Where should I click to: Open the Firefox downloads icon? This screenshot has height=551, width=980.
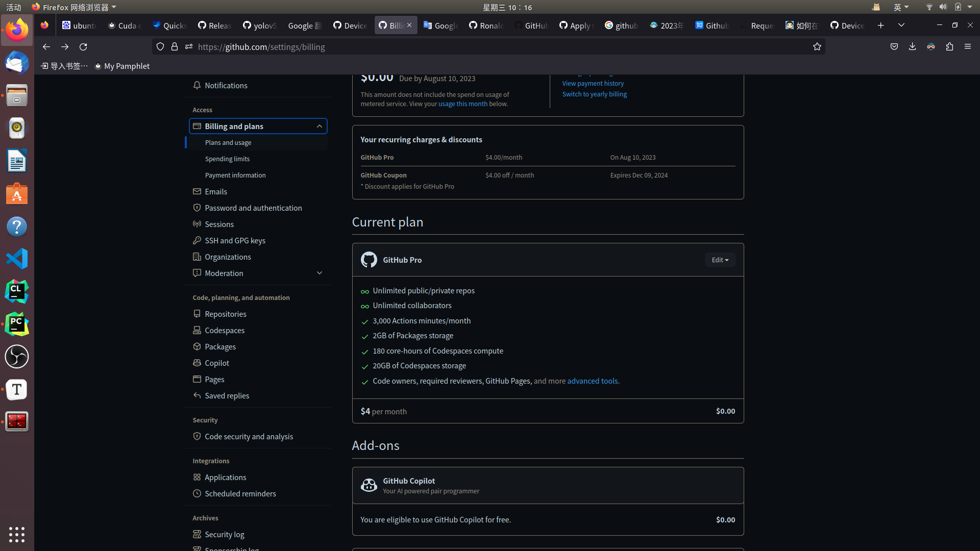click(912, 46)
